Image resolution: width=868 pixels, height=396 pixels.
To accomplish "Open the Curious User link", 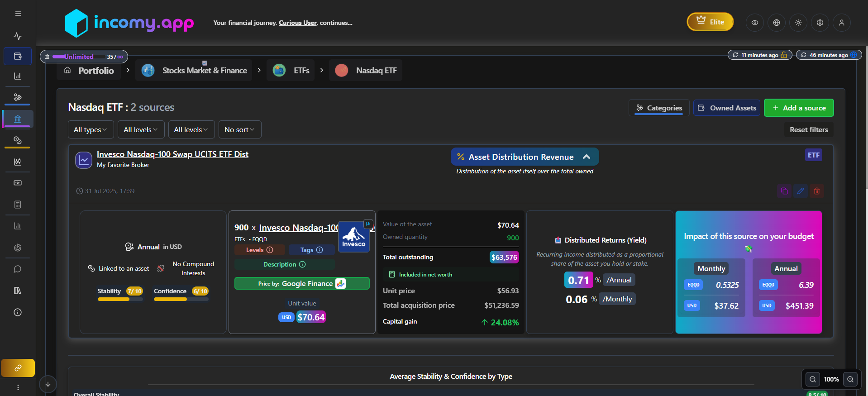I will (297, 23).
